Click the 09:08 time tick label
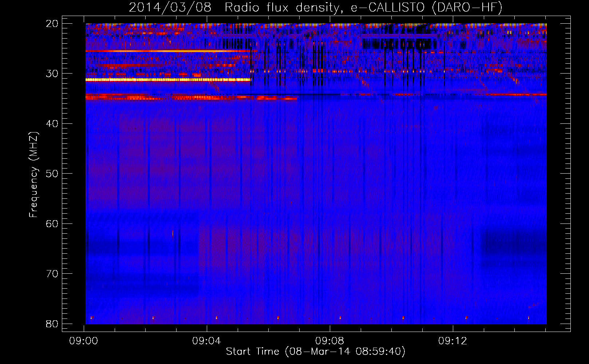Screen dimensions: 589x364 330,341
